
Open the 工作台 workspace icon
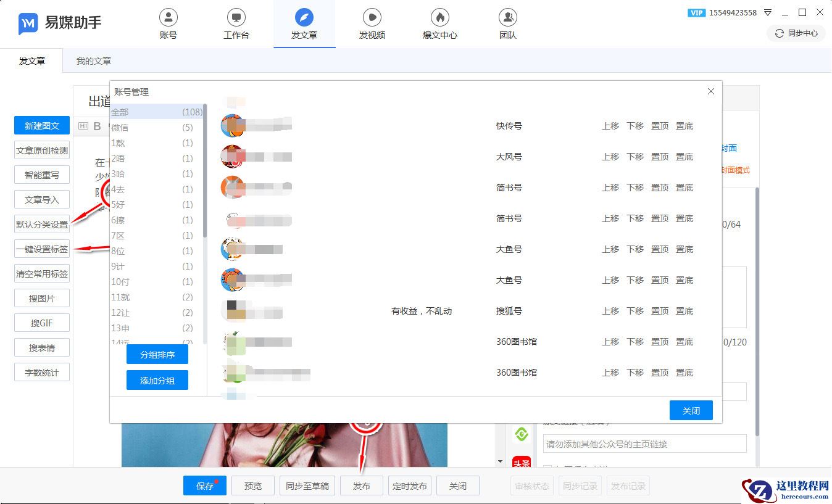(236, 25)
